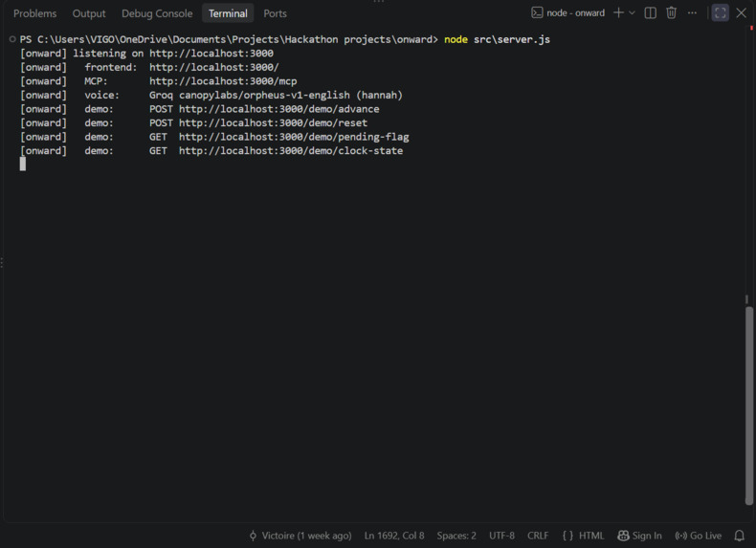Screen dimensions: 756x548
Task: Click the 'node' command text in prompt
Action: pyautogui.click(x=456, y=39)
